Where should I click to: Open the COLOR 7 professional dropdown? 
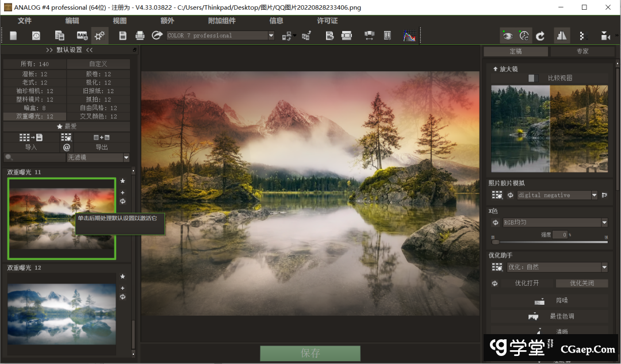pyautogui.click(x=221, y=36)
